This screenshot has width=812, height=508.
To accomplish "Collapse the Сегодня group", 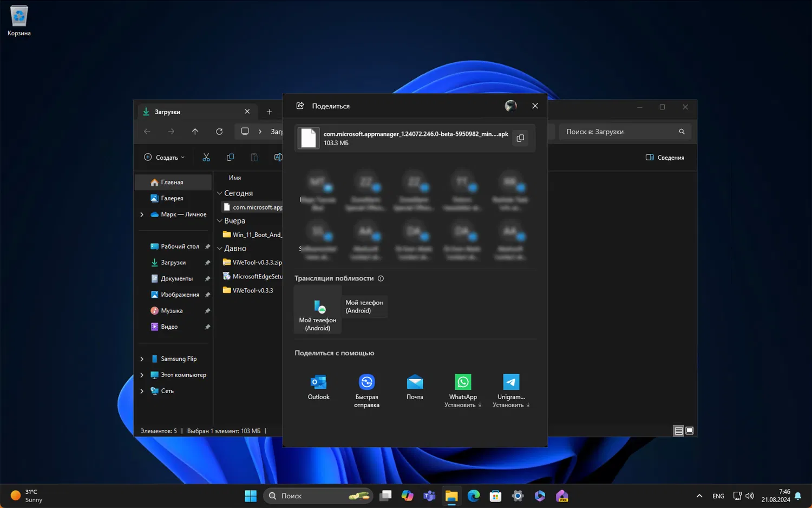I will click(x=220, y=193).
